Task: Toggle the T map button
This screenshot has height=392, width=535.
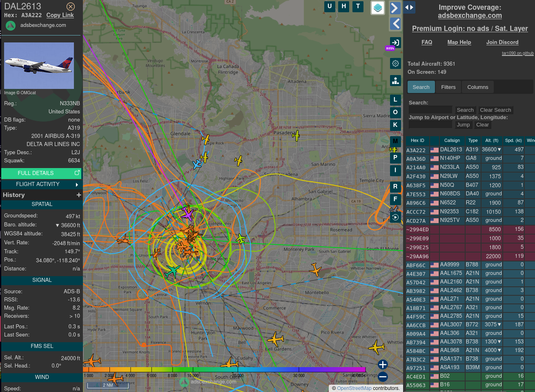Action: pos(358,6)
